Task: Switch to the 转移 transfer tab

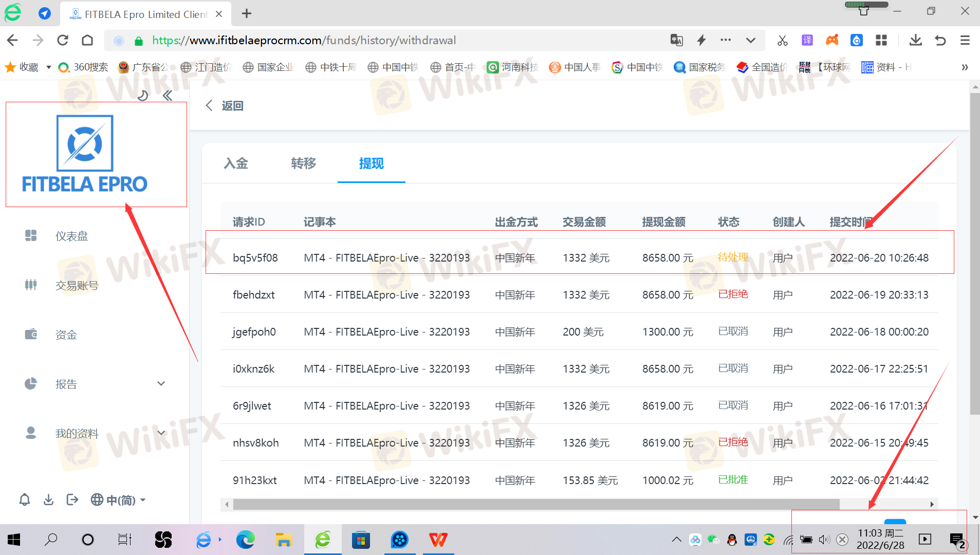Action: click(303, 163)
